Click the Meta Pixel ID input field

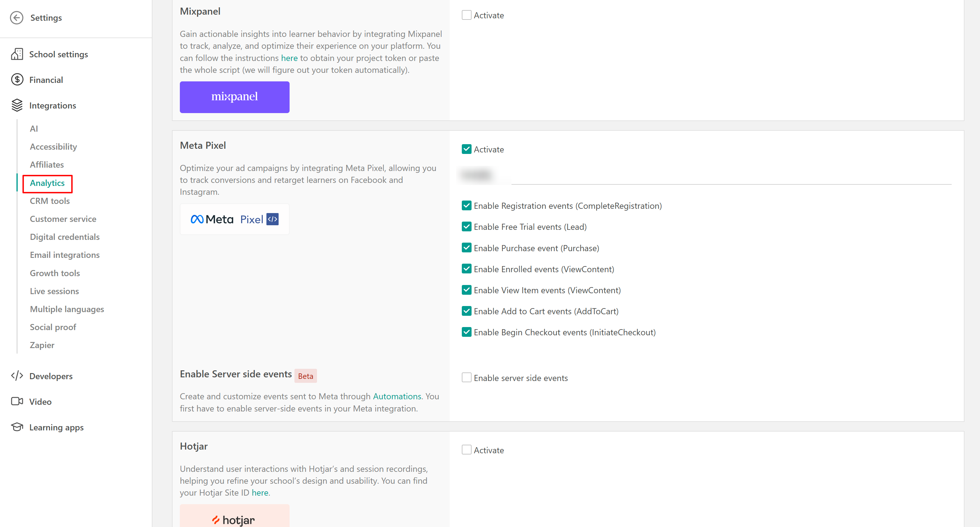tap(704, 176)
